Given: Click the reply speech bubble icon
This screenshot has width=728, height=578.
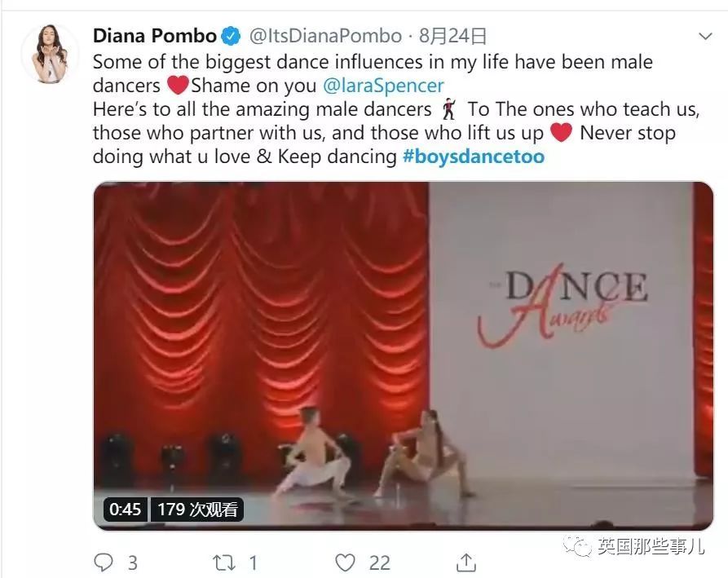Looking at the screenshot, I should point(103,563).
